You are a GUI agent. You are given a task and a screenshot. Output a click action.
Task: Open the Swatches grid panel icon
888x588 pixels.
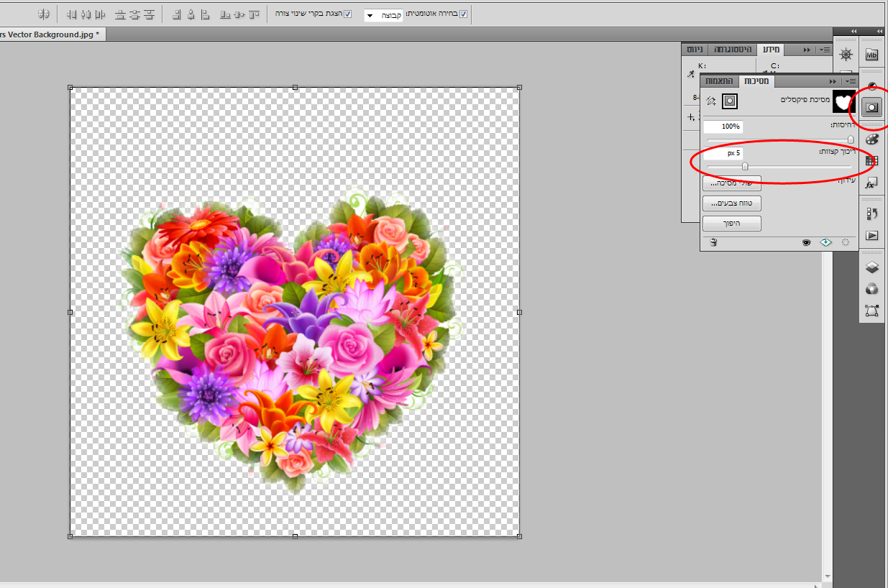click(x=872, y=161)
